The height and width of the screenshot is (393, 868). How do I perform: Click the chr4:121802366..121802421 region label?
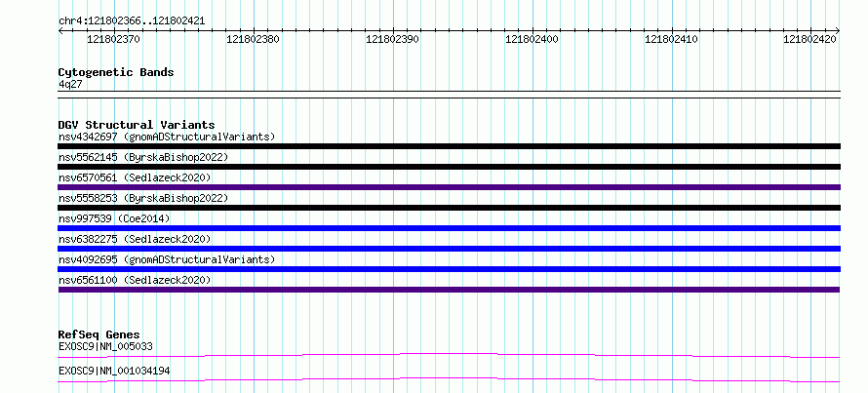pos(132,21)
